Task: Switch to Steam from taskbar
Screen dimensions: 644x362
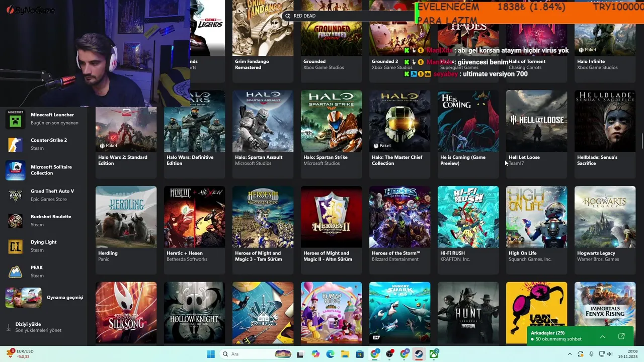Action: pos(419,354)
